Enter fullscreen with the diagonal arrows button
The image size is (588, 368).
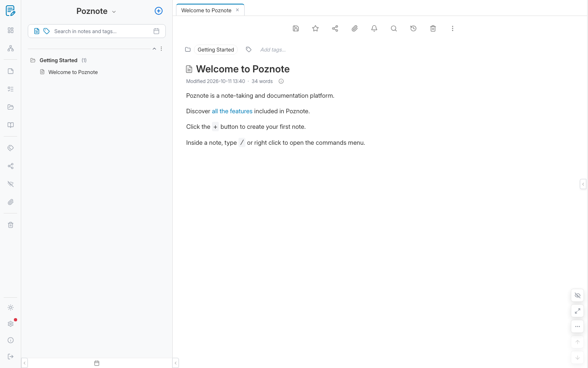pyautogui.click(x=577, y=311)
